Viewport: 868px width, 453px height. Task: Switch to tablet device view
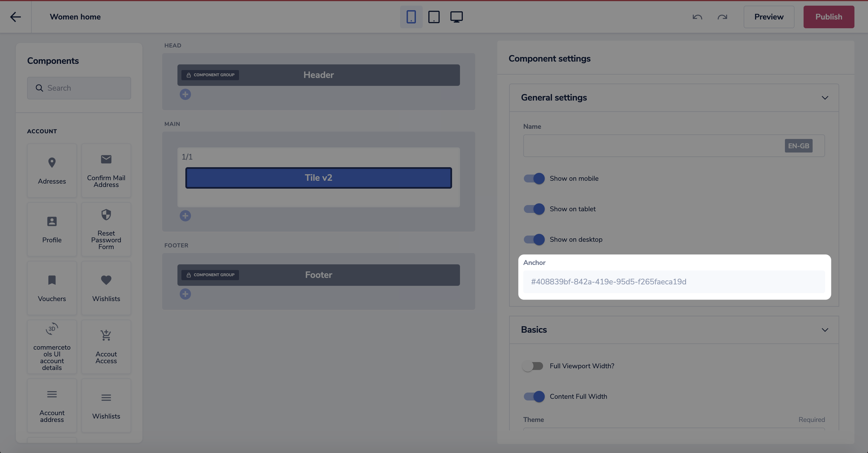coord(434,17)
